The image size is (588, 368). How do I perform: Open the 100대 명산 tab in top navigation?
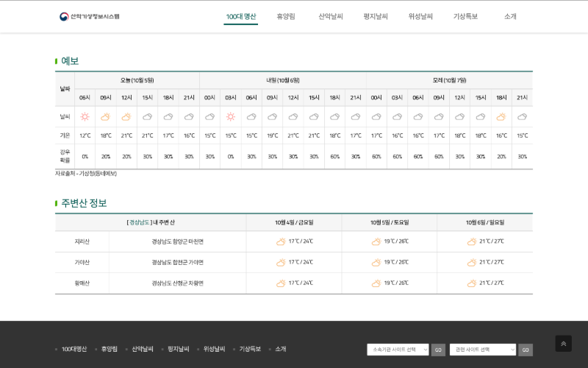(241, 16)
